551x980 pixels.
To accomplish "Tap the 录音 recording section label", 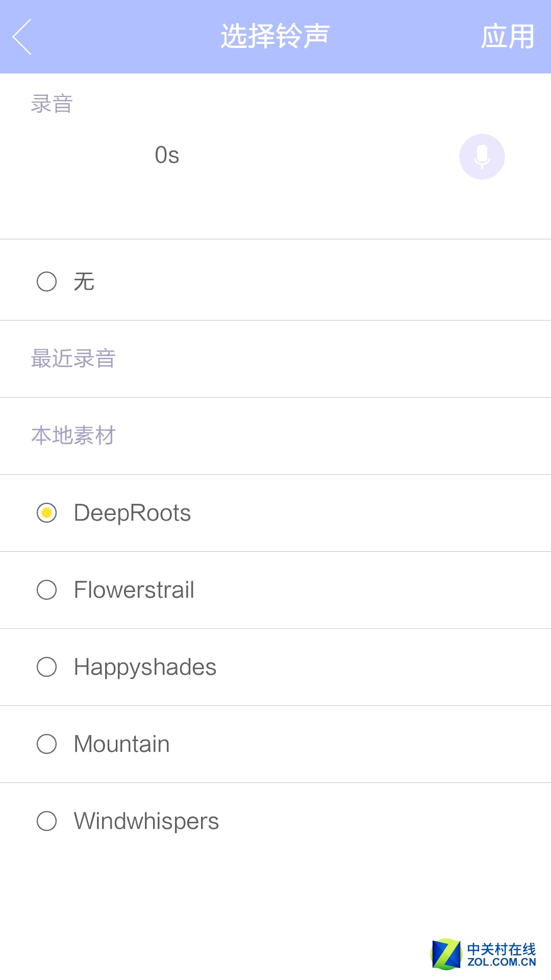I will 52,104.
